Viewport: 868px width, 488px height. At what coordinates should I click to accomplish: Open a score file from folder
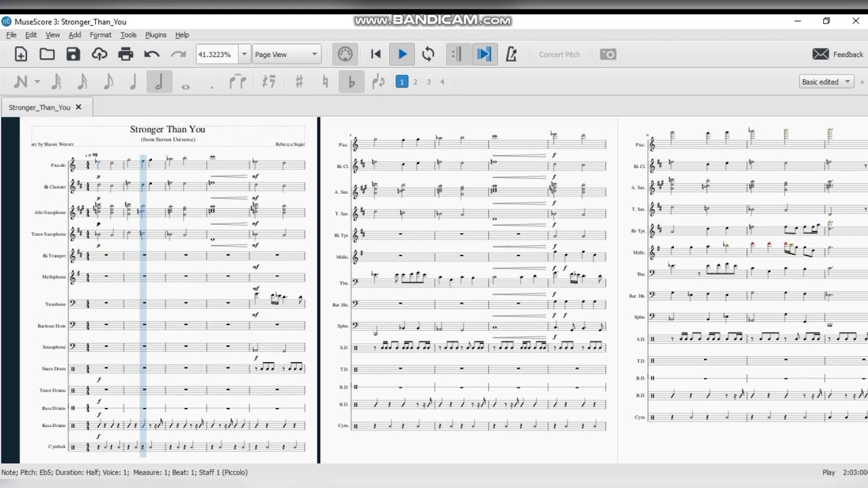pos(47,54)
